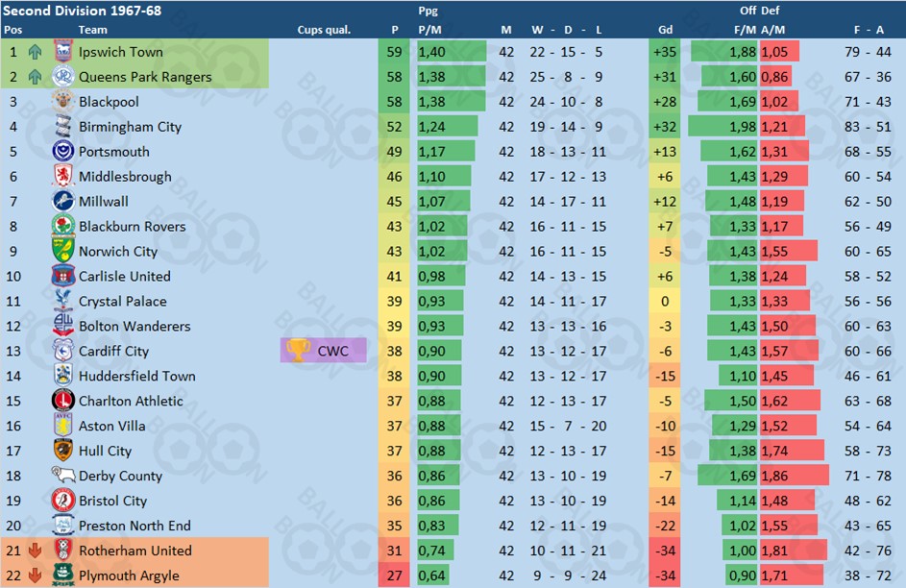Click the Blackpool team name
The height and width of the screenshot is (588, 906).
tap(109, 102)
